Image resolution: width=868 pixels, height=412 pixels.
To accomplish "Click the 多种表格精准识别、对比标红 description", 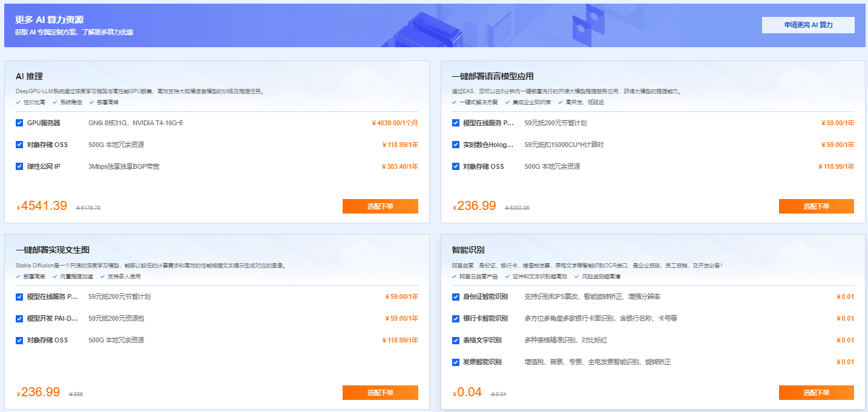I will [x=566, y=341].
